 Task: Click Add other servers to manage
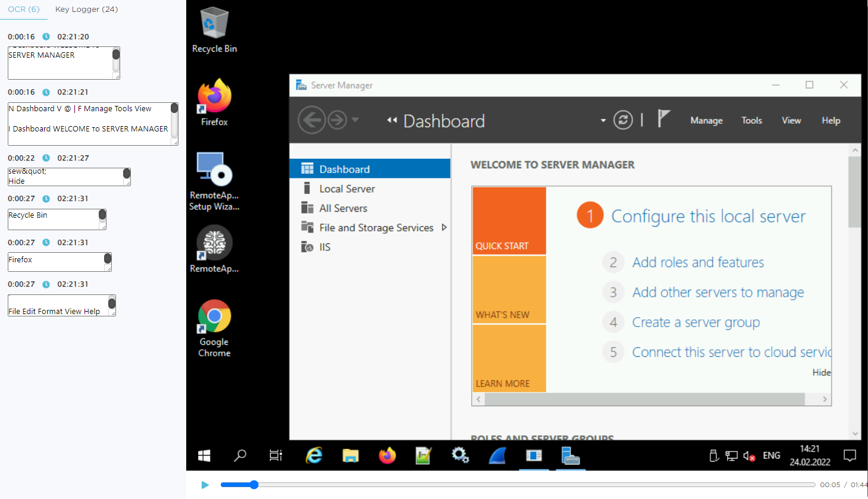(x=718, y=292)
